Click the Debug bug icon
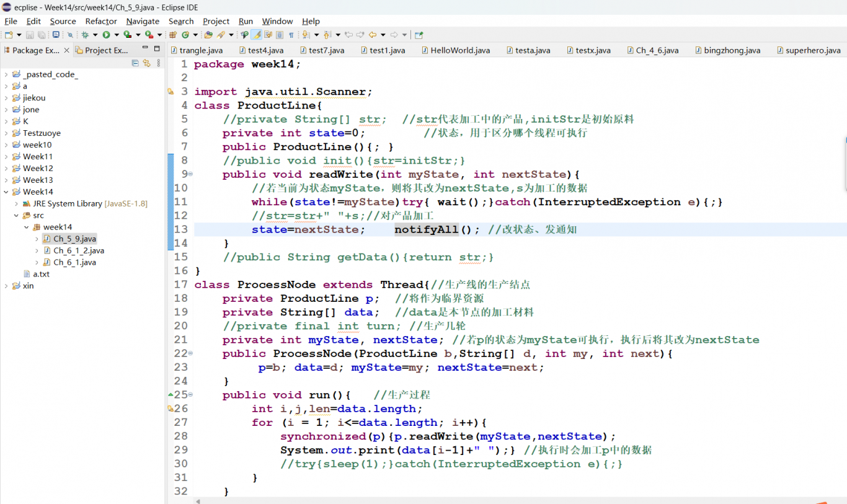Viewport: 847px width, 504px height. pyautogui.click(x=85, y=35)
